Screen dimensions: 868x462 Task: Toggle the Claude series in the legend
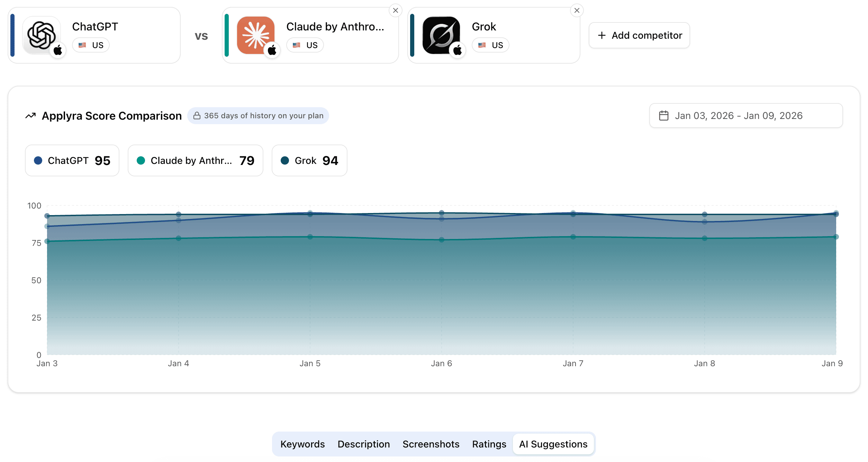[x=196, y=160]
